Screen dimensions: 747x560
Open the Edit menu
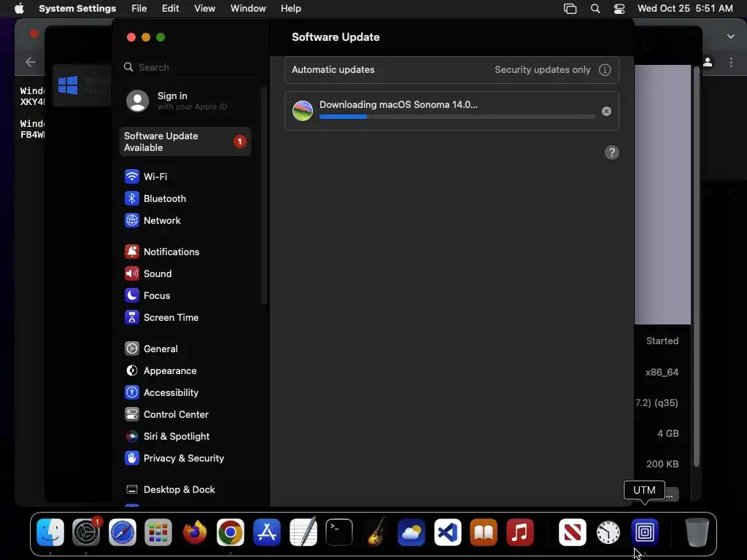point(170,9)
